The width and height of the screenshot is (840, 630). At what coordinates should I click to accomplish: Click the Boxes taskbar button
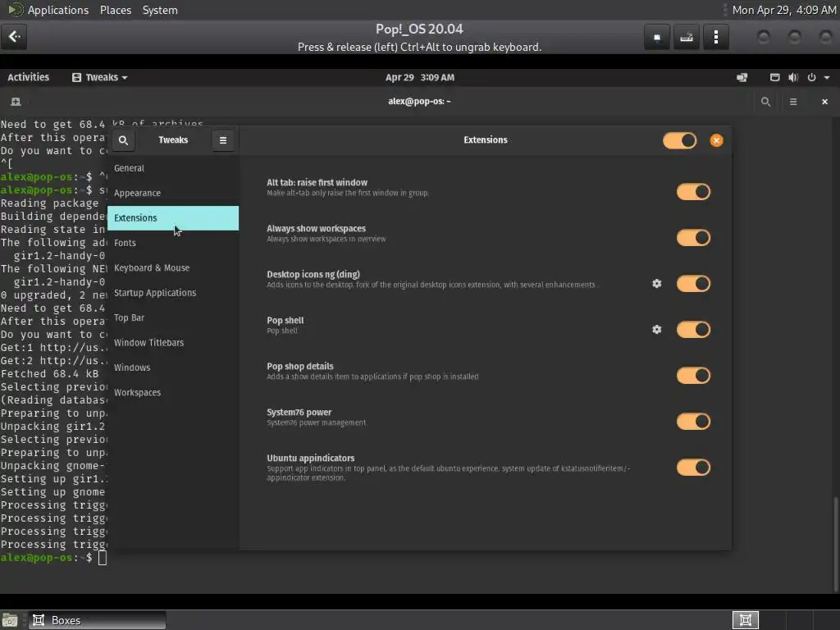97,620
